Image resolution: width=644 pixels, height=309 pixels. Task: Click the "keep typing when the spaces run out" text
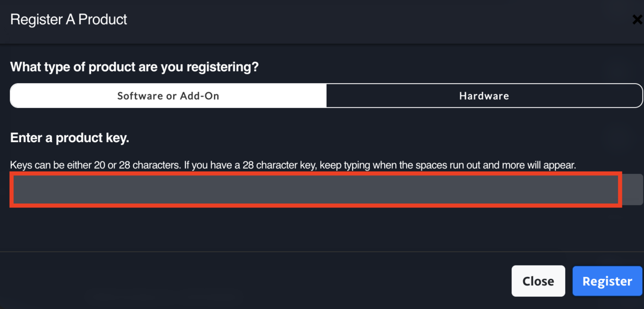[x=383, y=165]
